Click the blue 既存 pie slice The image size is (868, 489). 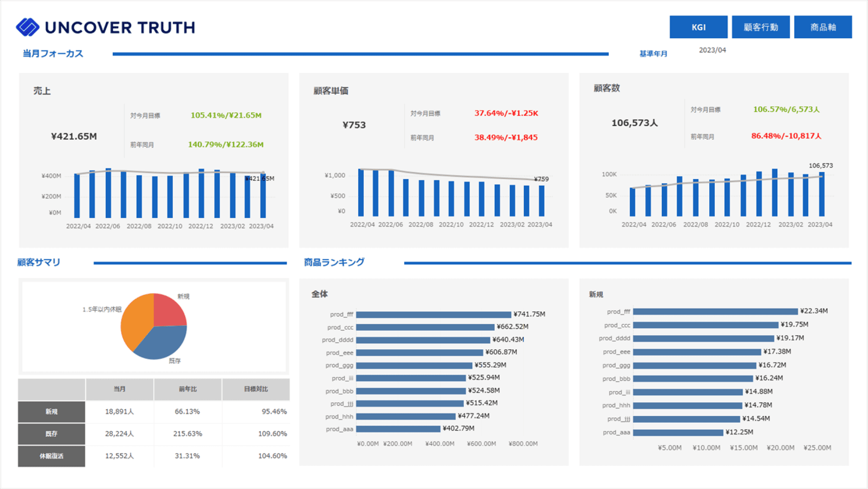click(x=163, y=343)
